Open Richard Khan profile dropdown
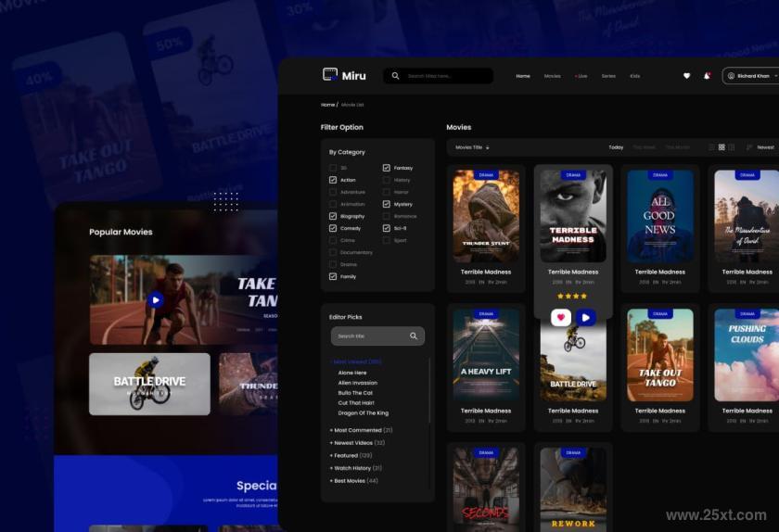Viewport: 779px width, 532px height. click(x=752, y=76)
